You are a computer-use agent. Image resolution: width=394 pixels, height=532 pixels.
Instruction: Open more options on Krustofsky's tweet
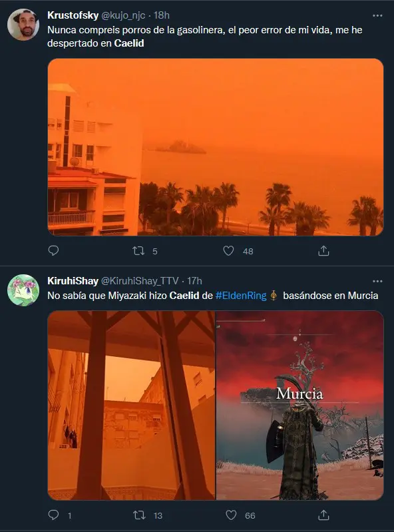pos(377,15)
